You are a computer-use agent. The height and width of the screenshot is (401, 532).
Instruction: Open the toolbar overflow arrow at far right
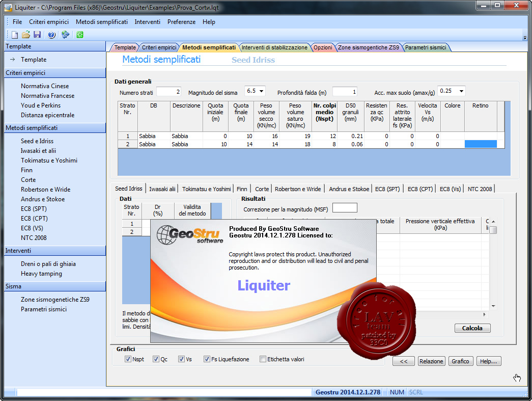pyautogui.click(x=525, y=38)
